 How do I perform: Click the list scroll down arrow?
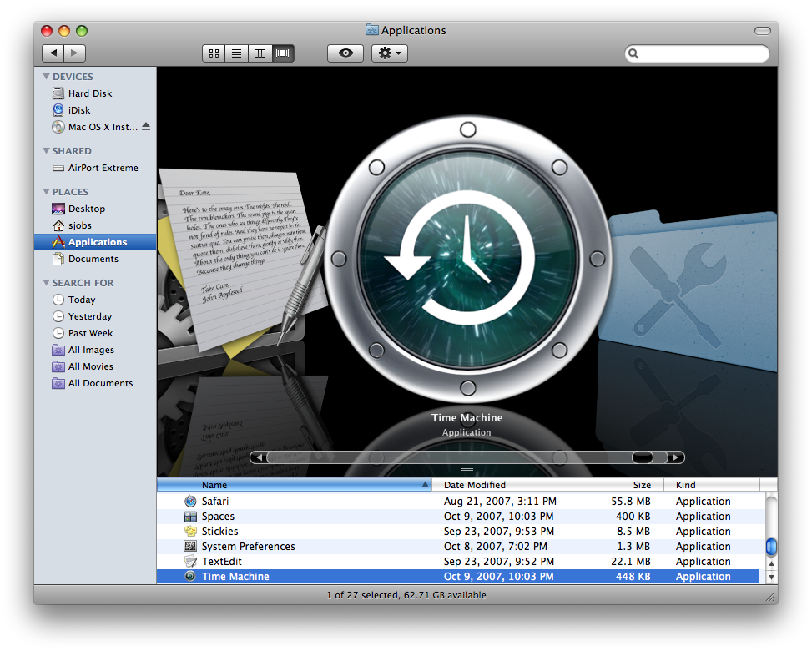[771, 577]
